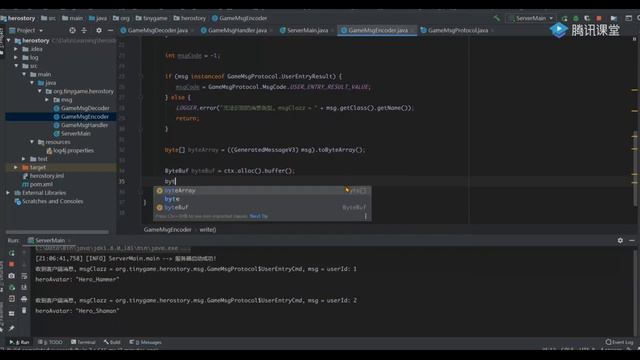This screenshot has width=640, height=360.
Task: Open the Messages tool window
Action: coord(146,342)
